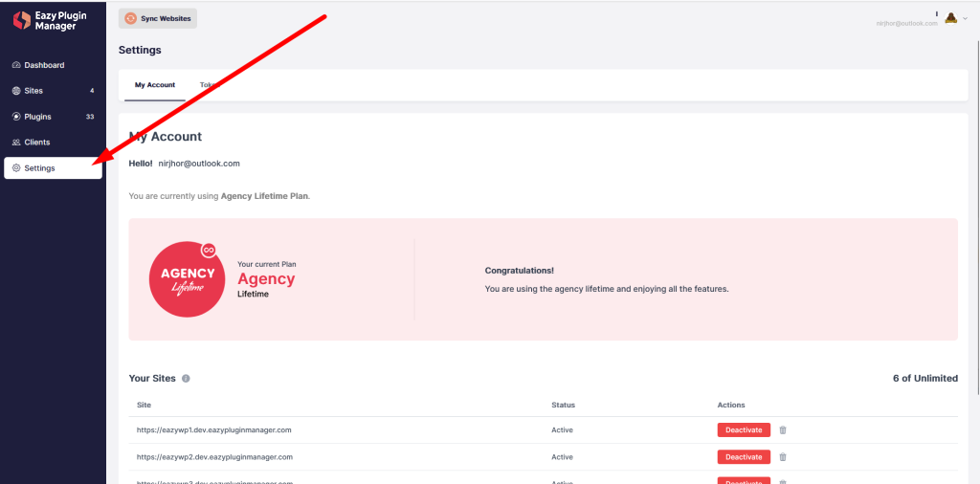
Task: Click the Active status of eazywp1
Action: tap(562, 429)
